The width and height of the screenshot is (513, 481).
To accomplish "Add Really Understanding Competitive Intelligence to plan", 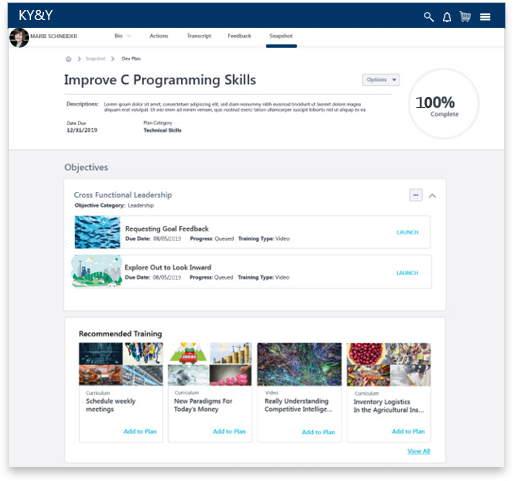I will coord(319,432).
